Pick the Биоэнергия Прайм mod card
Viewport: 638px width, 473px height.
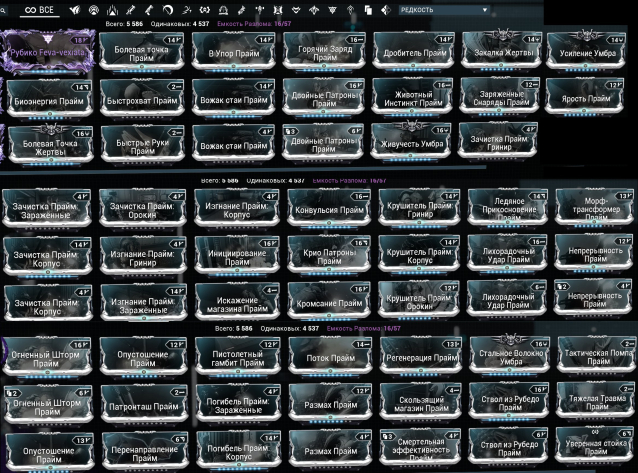49,99
